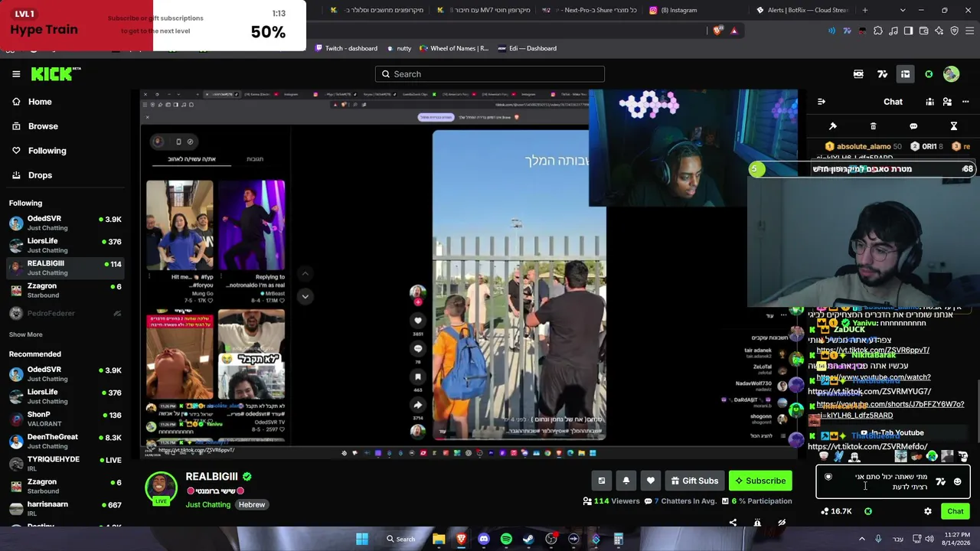Click the next video down arrow in stream
The height and width of the screenshot is (551, 980).
305,296
